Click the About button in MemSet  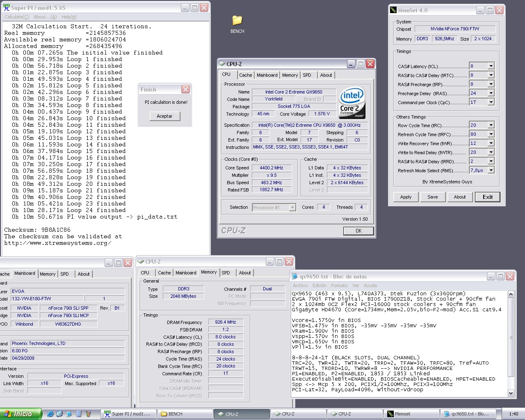460,197
